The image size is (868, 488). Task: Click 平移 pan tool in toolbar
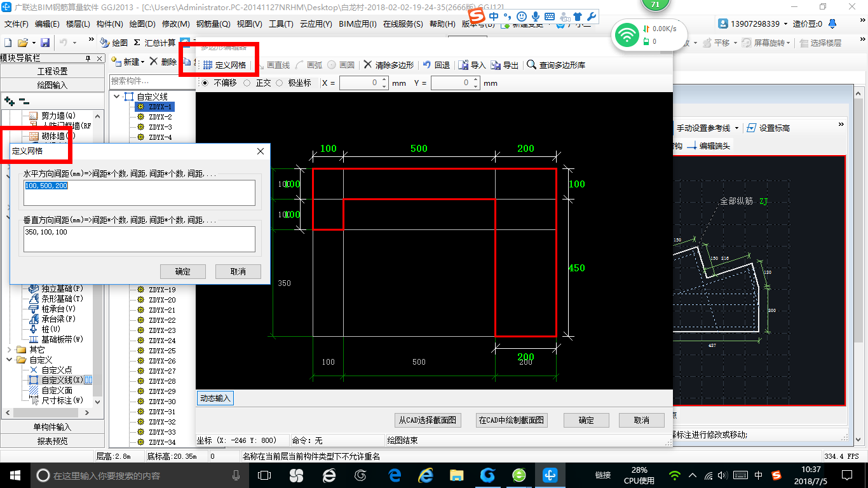coord(715,43)
